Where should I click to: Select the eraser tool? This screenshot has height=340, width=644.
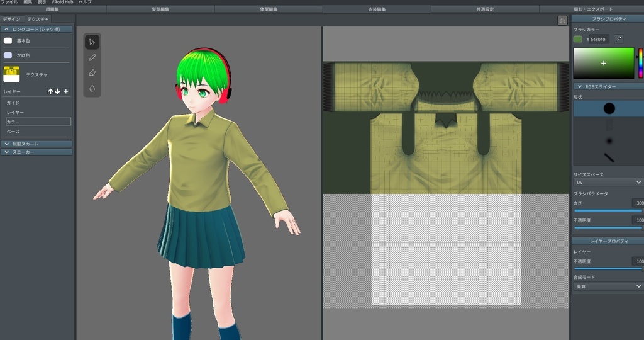click(x=92, y=73)
